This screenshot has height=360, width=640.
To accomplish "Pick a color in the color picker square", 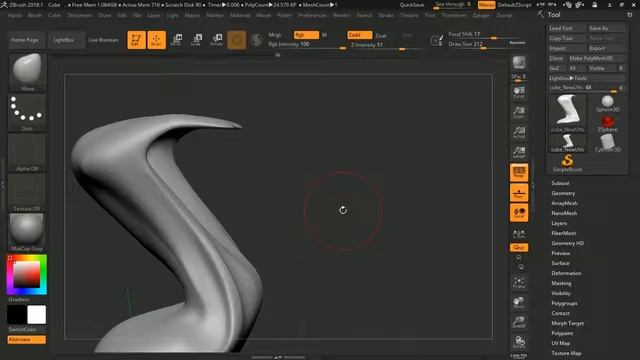I will click(x=27, y=274).
